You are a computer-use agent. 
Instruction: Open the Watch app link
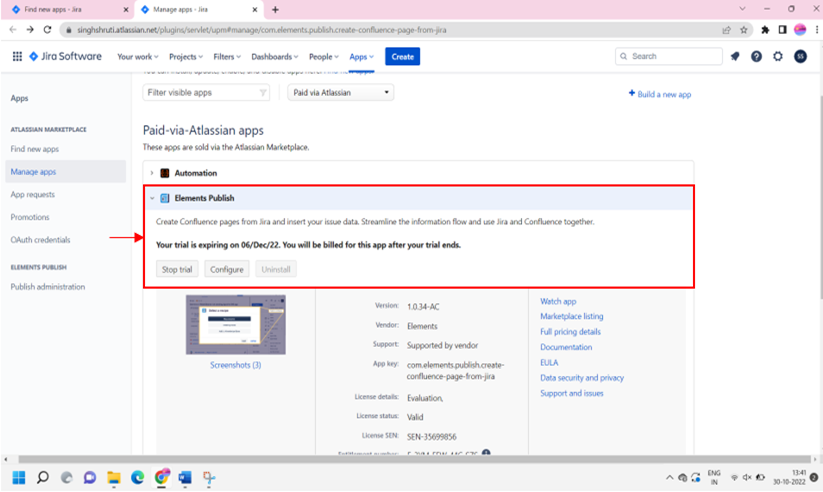coord(558,301)
